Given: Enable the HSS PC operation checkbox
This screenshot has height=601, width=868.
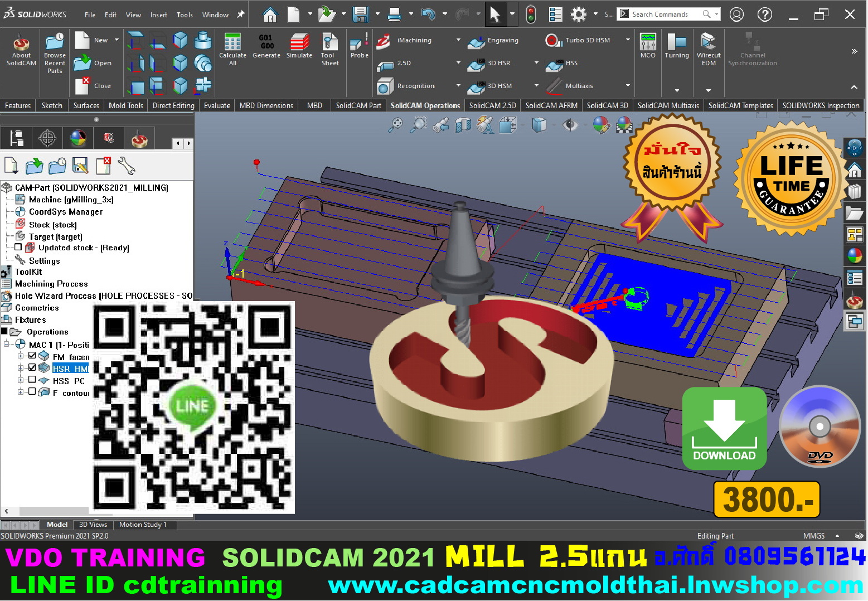Looking at the screenshot, I should (x=32, y=380).
